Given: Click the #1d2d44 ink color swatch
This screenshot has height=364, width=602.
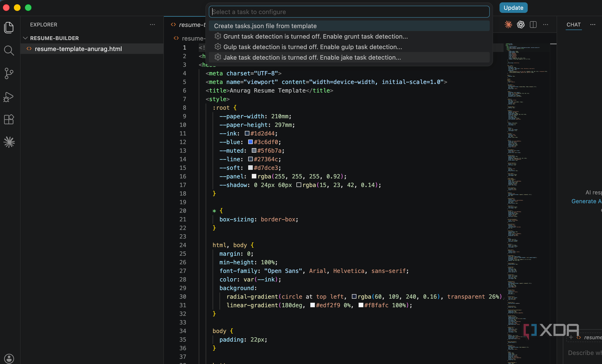Looking at the screenshot, I should (x=247, y=133).
